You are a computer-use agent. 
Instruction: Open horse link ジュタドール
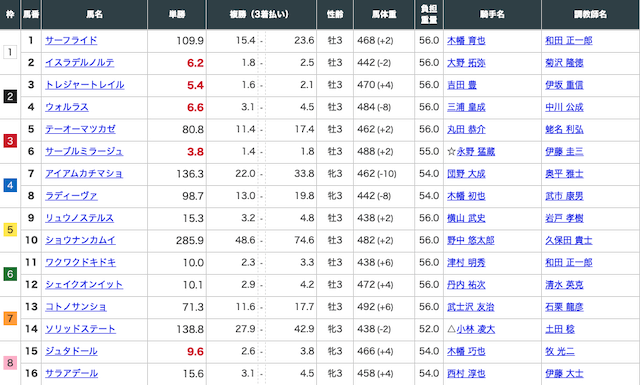[71, 351]
